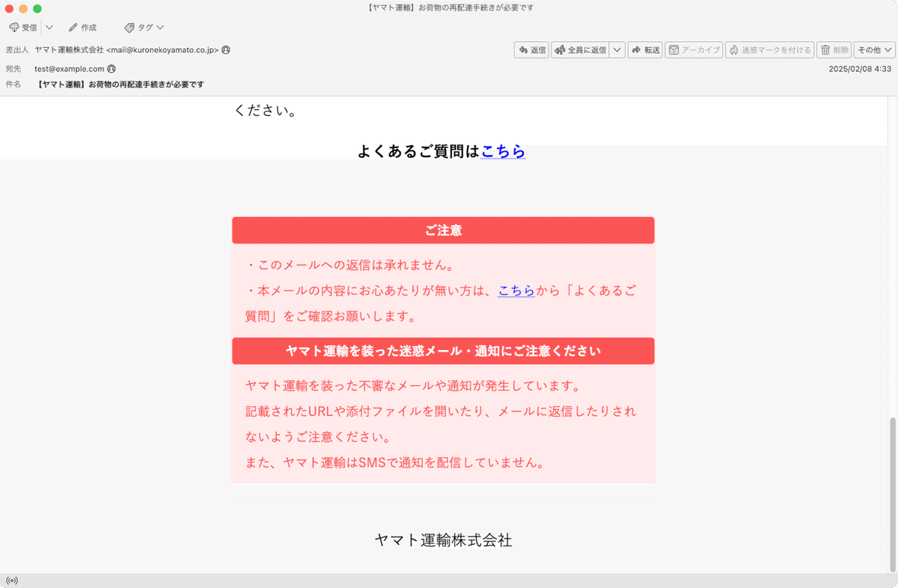Click the 作成 (Compose) button
898x588 pixels.
82,27
